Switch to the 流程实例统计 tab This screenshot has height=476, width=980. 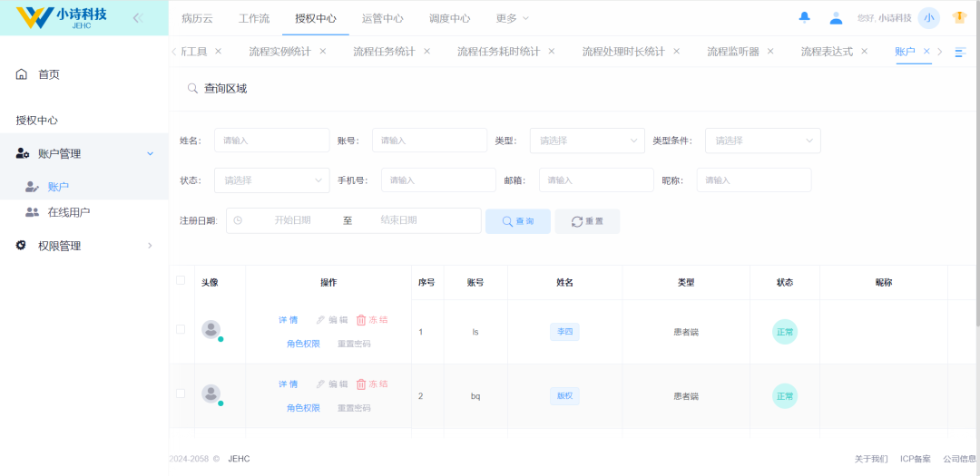(x=279, y=52)
